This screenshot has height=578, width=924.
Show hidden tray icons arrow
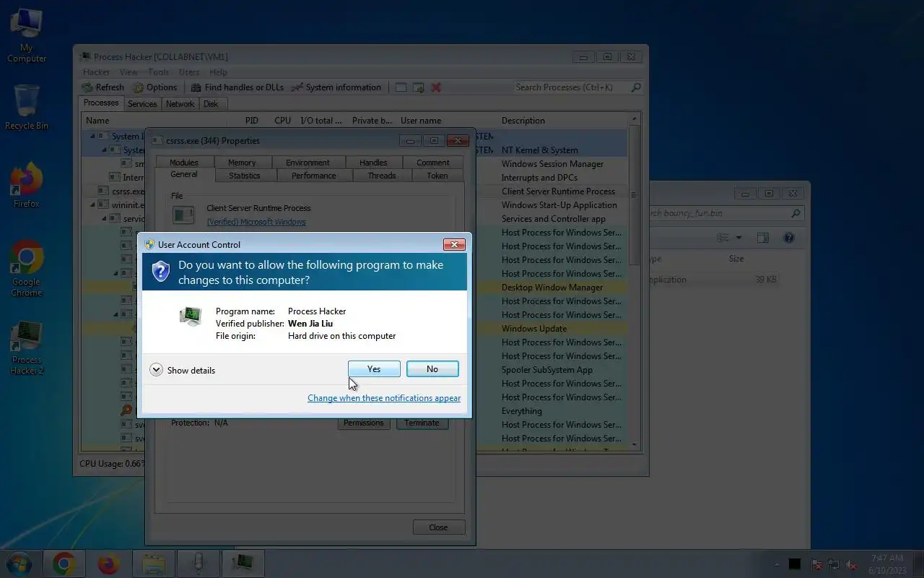click(777, 564)
